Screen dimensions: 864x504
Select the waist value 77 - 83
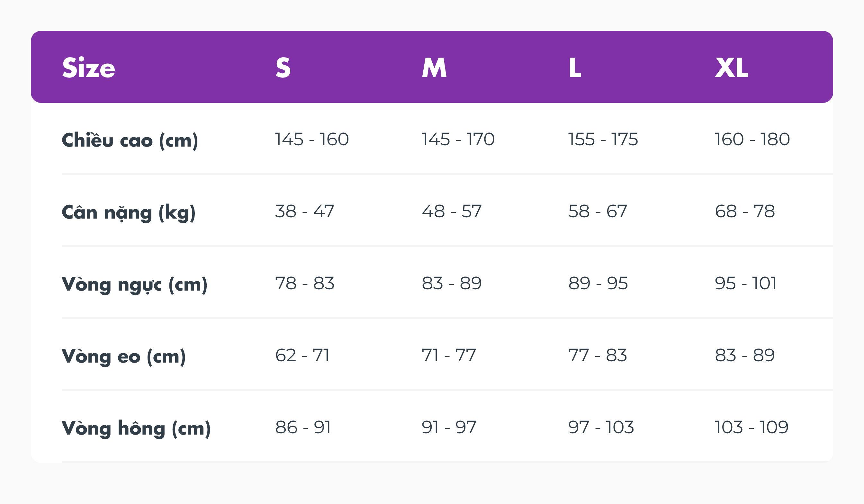(x=597, y=355)
